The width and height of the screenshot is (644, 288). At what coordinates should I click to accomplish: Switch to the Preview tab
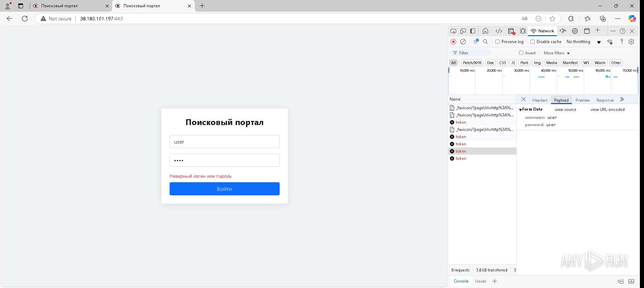[582, 100]
